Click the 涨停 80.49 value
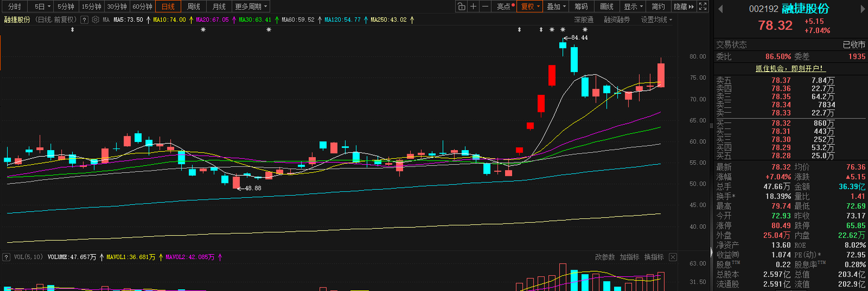The width and height of the screenshot is (868, 291). 781,225
